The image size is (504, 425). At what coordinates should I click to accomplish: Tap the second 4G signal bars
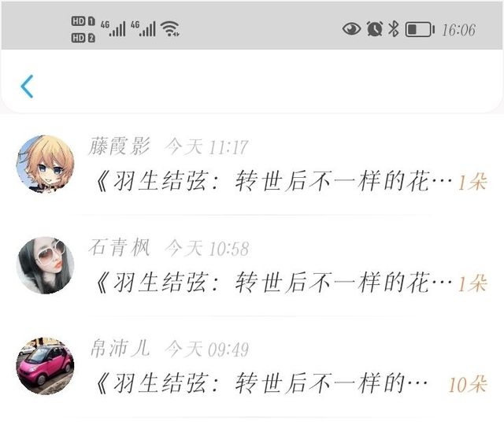click(143, 28)
